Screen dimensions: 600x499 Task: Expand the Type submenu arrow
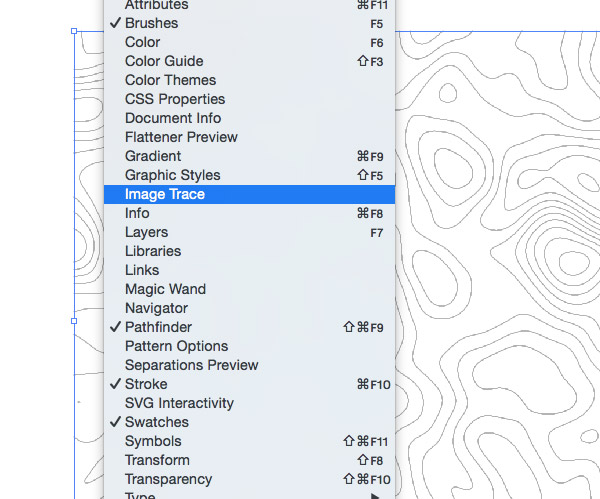tap(376, 495)
